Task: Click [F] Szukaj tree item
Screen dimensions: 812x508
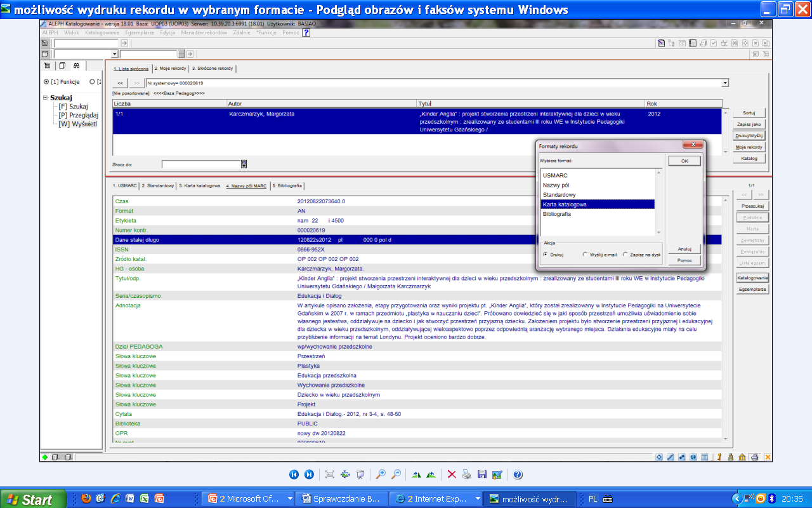Action: [73, 106]
